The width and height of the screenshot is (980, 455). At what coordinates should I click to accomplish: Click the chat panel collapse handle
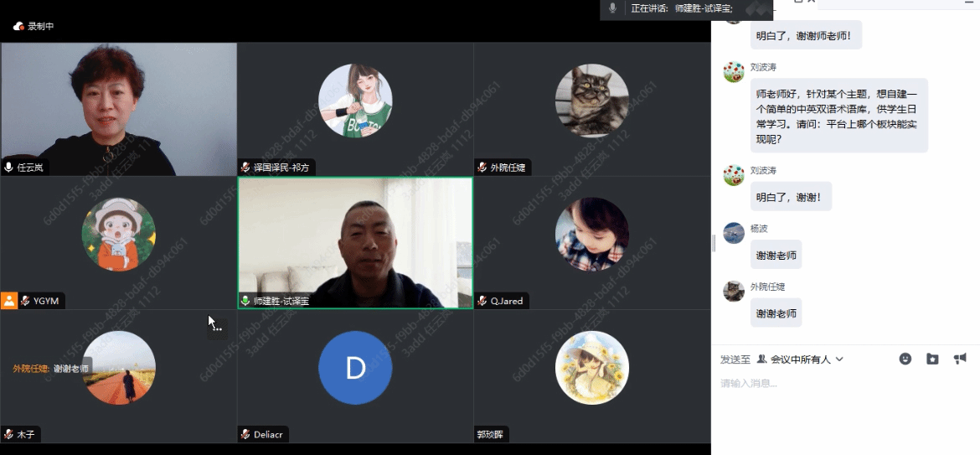coord(713,243)
